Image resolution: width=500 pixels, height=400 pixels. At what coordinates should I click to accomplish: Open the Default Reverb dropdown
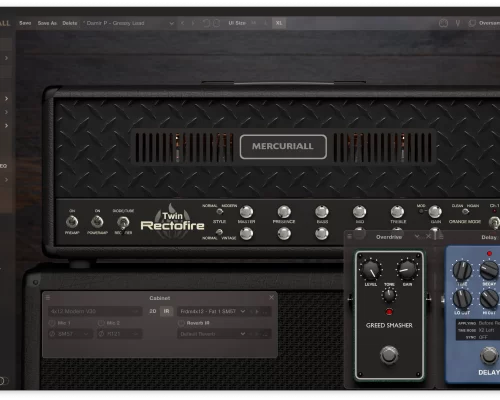(212, 334)
